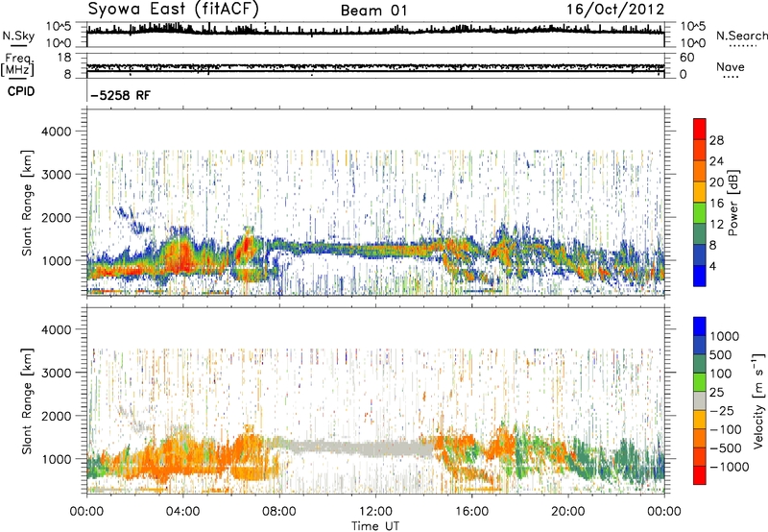Click the 'Syowa East (fitACF)' plot title
Viewport: 768px width, 532px height.
pos(173,10)
